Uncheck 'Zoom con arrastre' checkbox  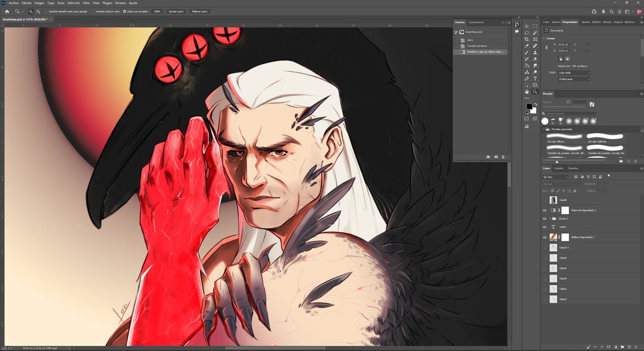tap(125, 11)
